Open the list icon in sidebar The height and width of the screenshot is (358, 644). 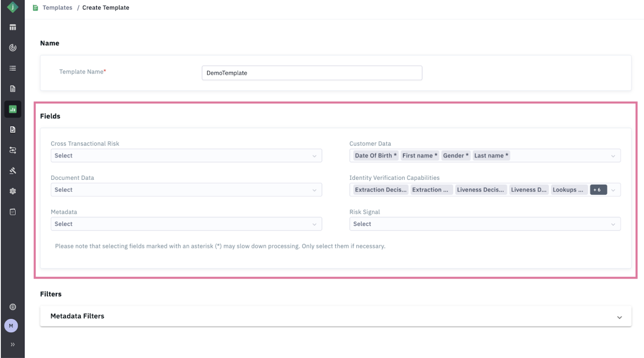13,68
